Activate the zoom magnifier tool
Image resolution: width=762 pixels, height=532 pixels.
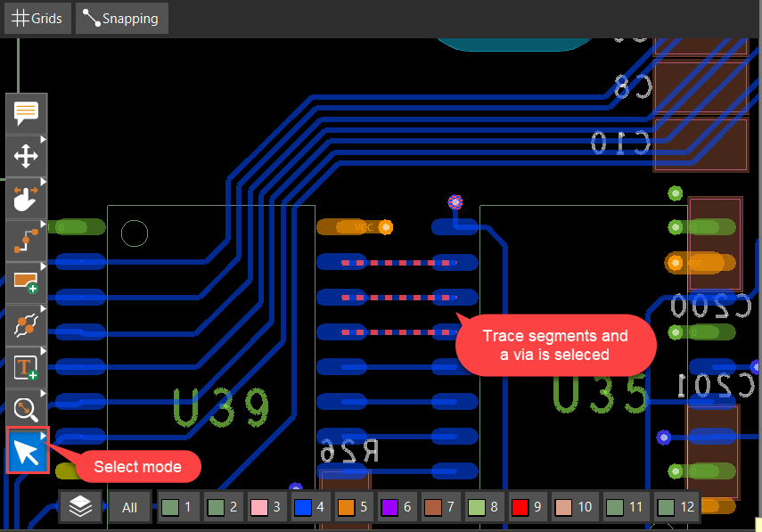26,410
